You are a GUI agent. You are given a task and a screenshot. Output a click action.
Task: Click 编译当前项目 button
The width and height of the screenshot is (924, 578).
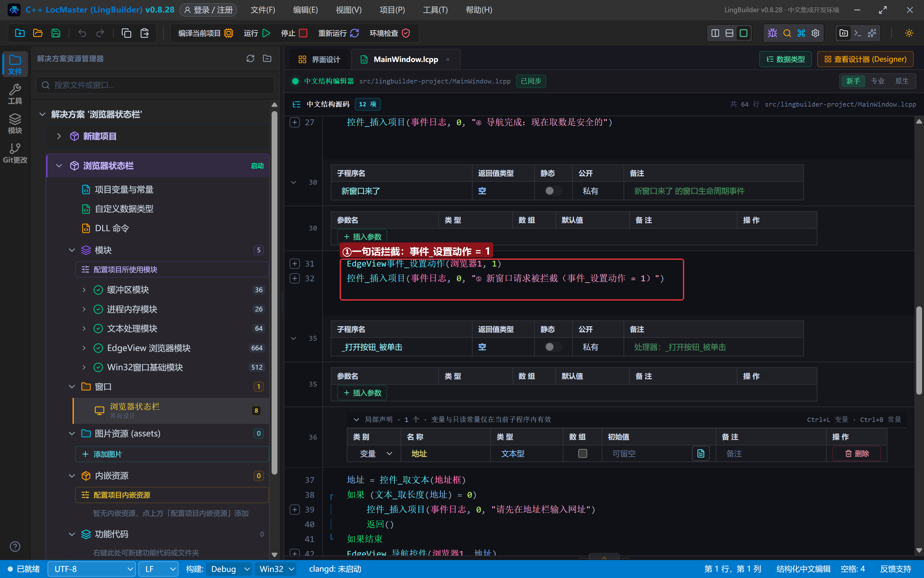pos(205,33)
